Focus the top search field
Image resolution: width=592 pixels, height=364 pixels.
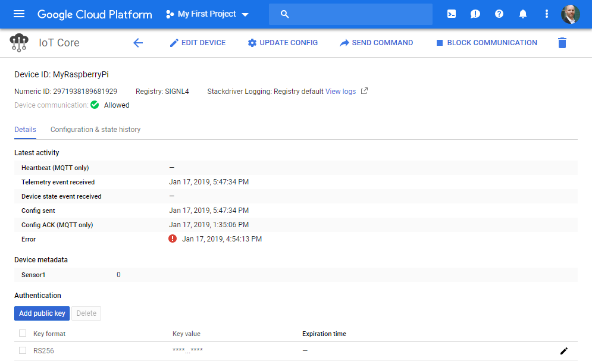[350, 14]
